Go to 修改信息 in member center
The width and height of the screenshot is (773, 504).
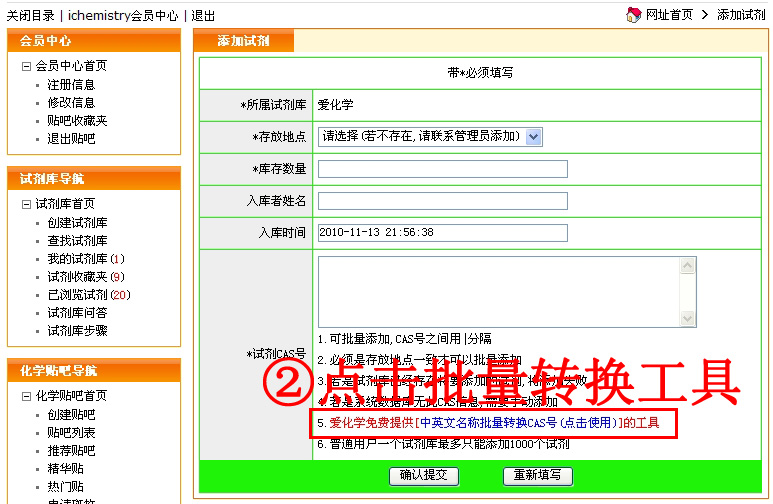(x=71, y=103)
